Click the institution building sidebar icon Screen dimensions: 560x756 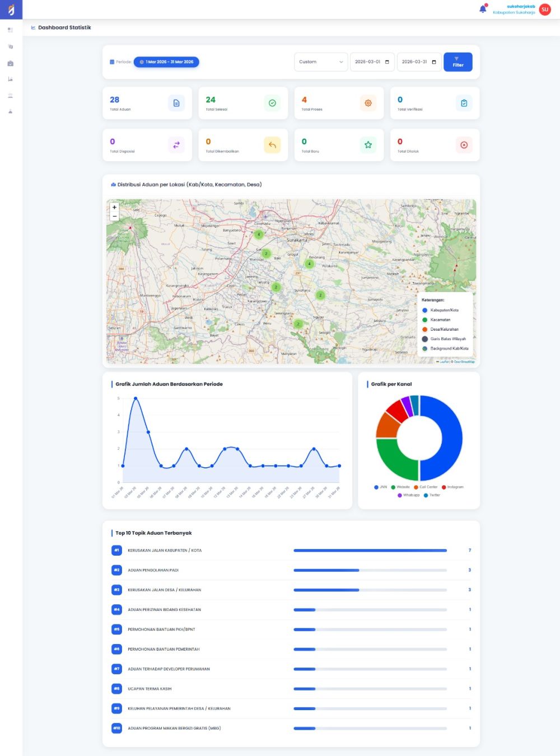point(10,96)
